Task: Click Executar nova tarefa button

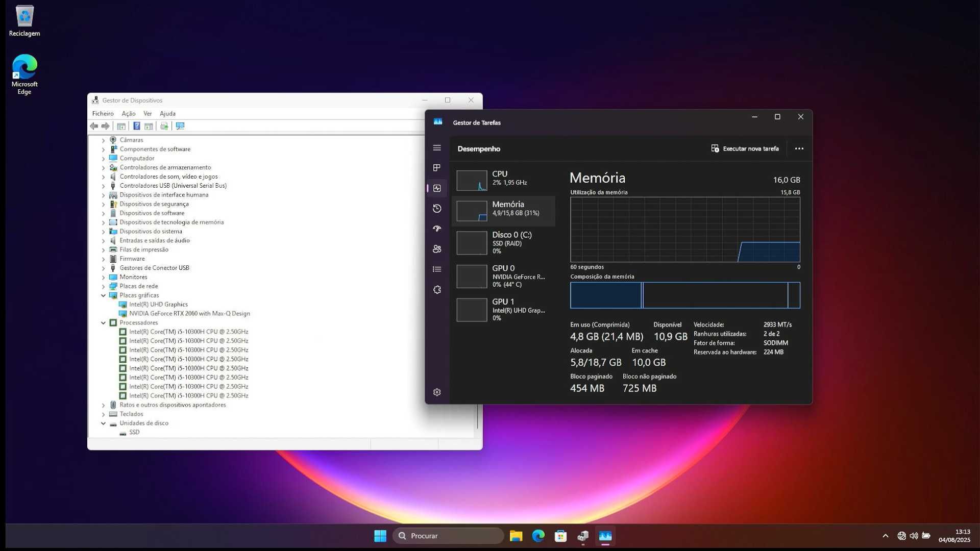Action: [745, 148]
